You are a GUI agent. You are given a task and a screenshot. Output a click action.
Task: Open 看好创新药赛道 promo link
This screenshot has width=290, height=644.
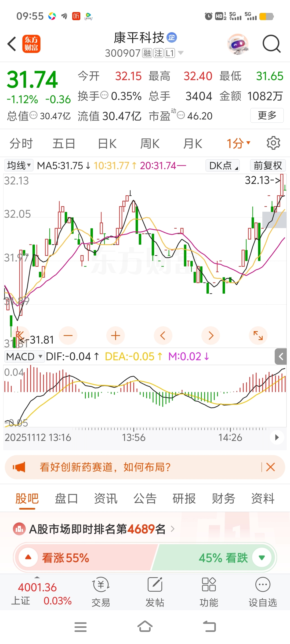(x=105, y=467)
